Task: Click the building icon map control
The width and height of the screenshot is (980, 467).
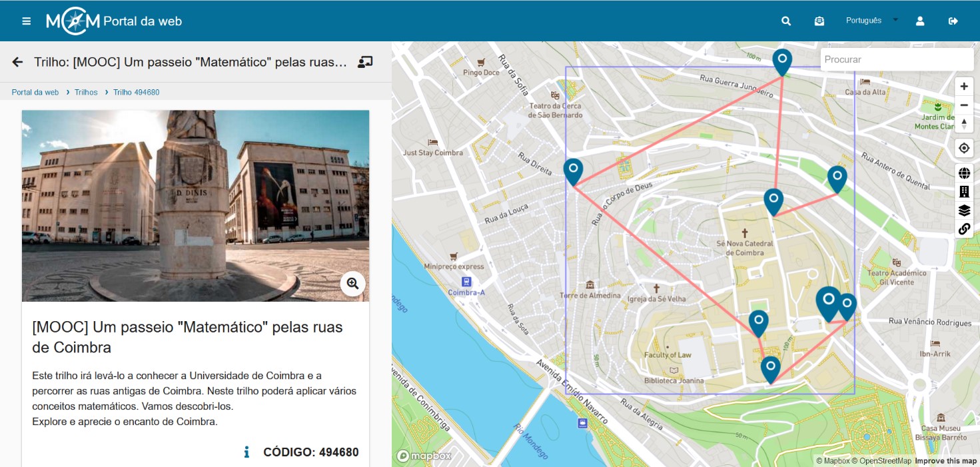Action: coord(964,192)
